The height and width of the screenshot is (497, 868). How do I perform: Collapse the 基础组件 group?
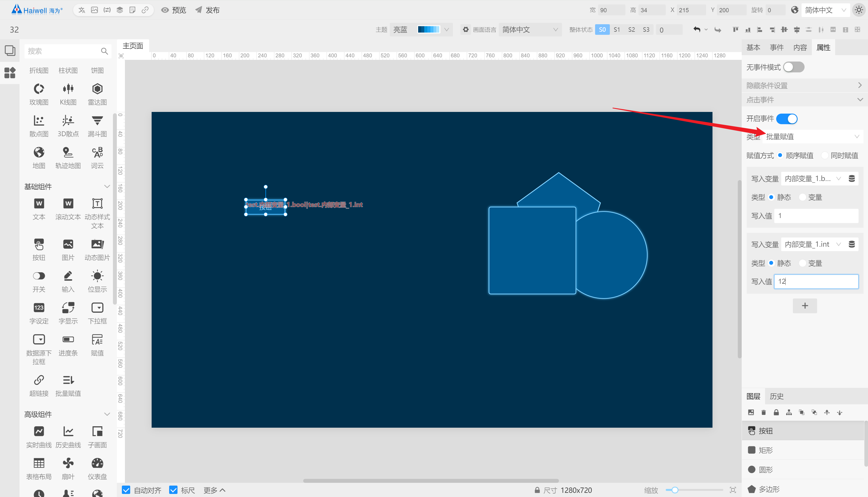[107, 186]
